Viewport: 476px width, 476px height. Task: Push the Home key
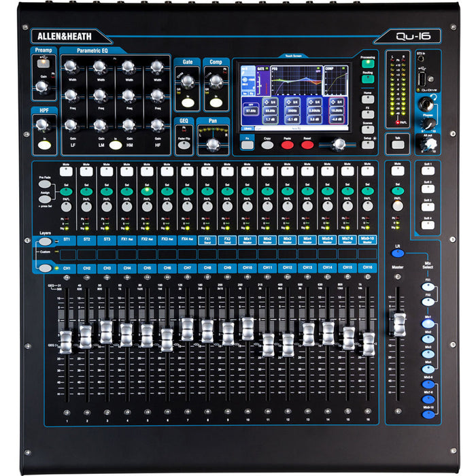click(368, 99)
